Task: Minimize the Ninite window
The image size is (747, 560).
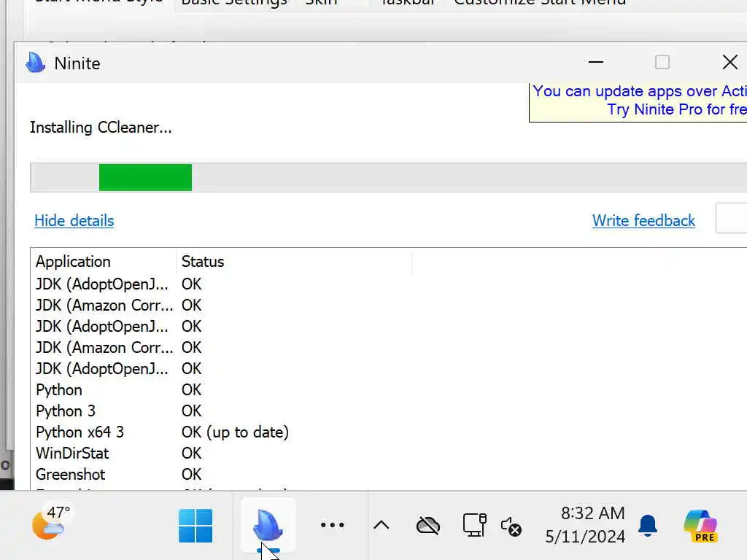Action: (x=595, y=63)
